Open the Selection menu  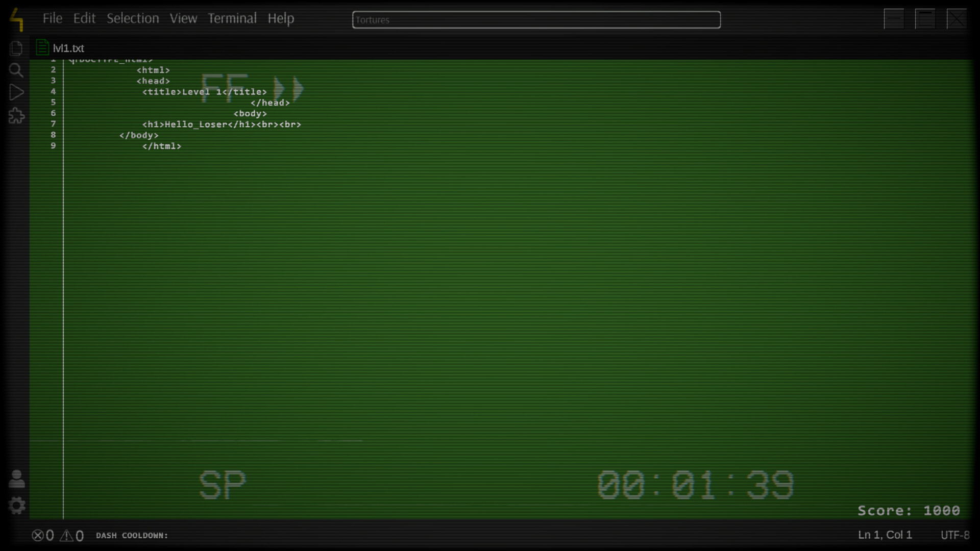click(x=133, y=18)
